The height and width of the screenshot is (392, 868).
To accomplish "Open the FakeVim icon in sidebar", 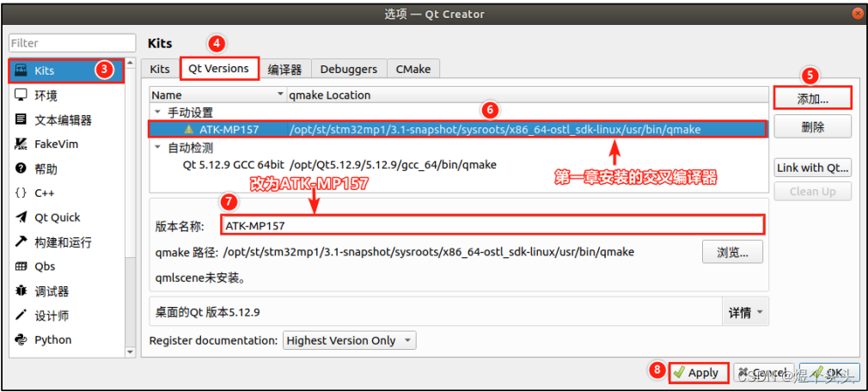I will pos(21,144).
